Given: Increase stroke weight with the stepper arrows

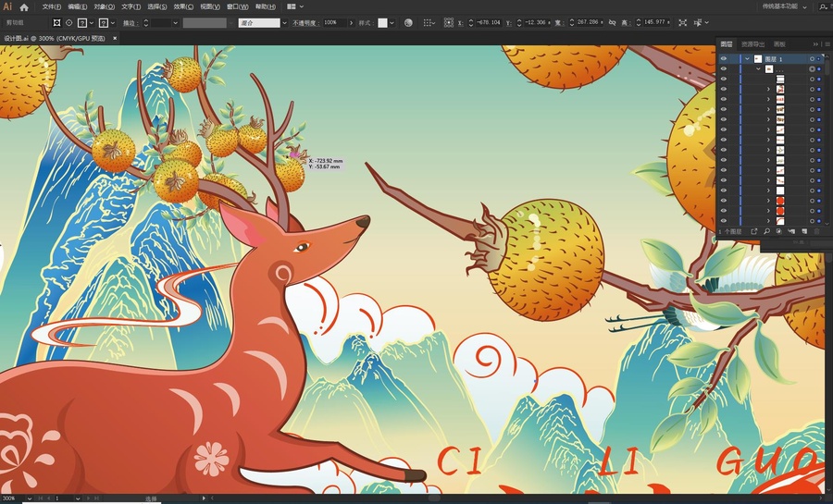Looking at the screenshot, I should click(145, 20).
